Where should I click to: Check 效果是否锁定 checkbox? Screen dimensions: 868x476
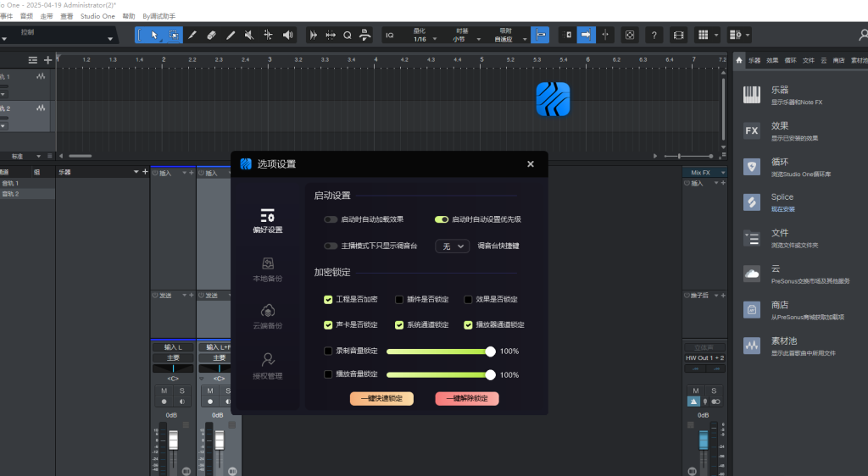point(468,300)
